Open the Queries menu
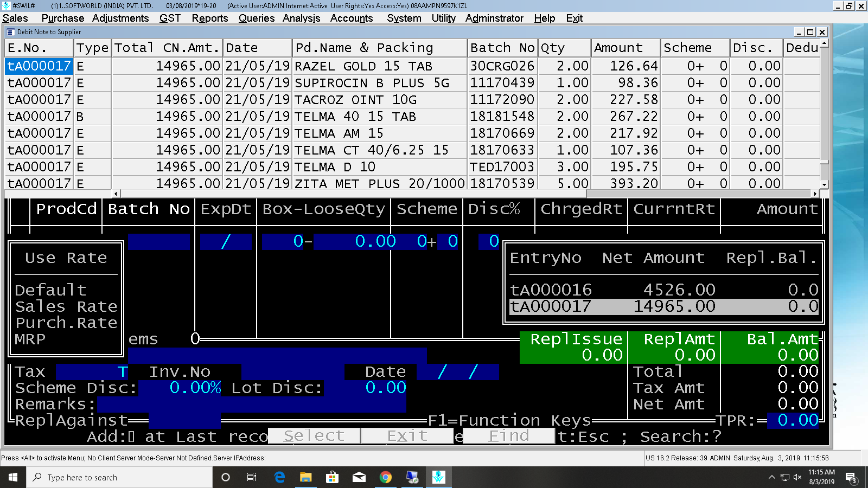Image resolution: width=868 pixels, height=488 pixels. [257, 18]
